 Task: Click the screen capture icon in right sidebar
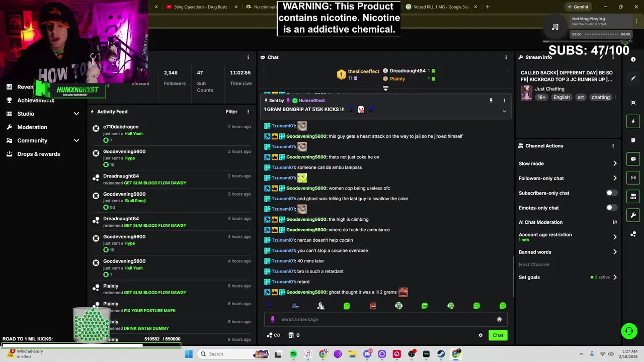click(x=633, y=103)
